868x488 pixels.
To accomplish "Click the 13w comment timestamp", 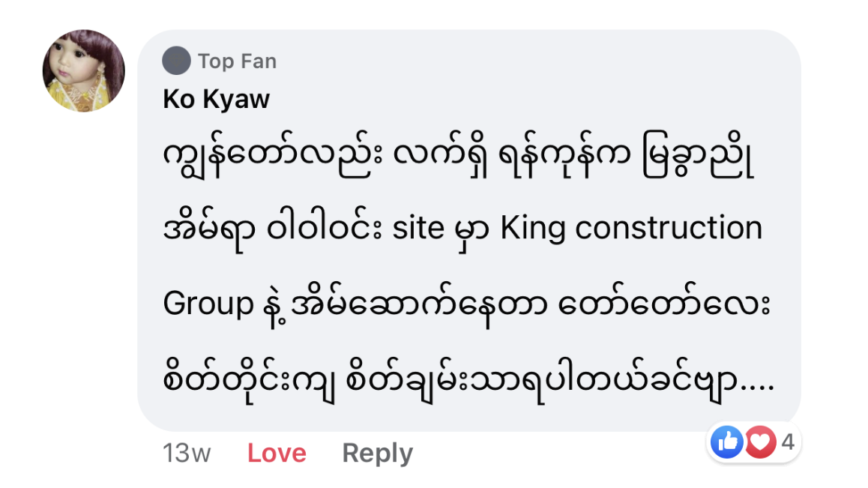I will point(187,453).
